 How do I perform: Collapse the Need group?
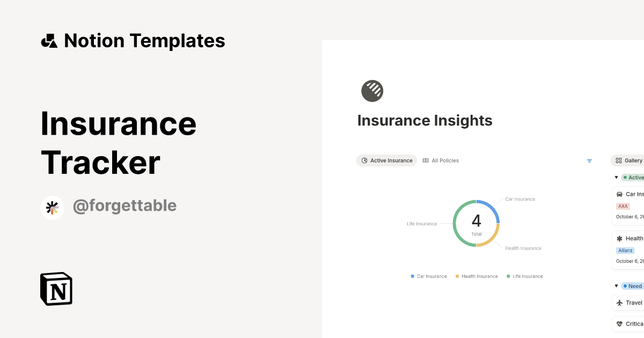tap(616, 285)
